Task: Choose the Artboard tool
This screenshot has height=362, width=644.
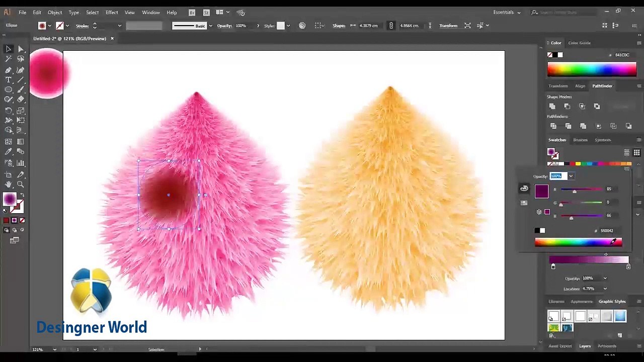Action: tap(9, 174)
